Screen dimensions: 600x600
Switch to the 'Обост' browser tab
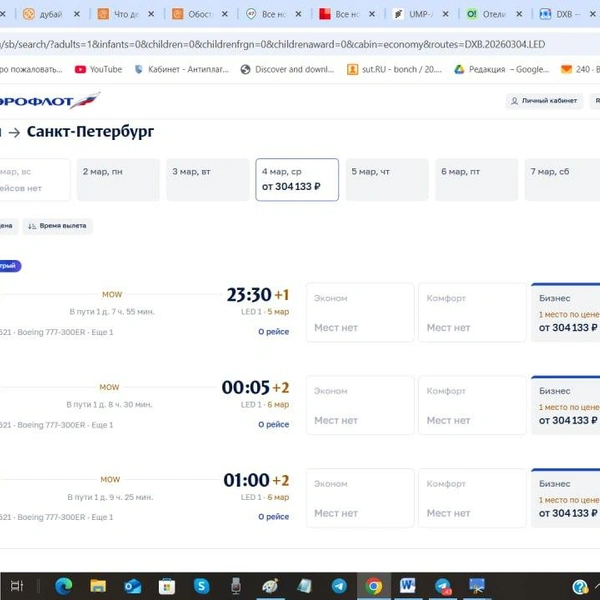(x=192, y=14)
